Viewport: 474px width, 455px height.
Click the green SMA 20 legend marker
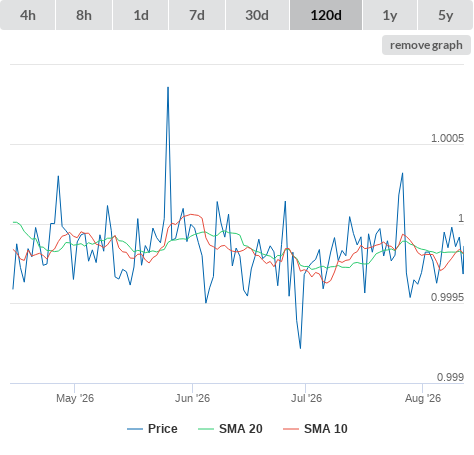point(206,429)
